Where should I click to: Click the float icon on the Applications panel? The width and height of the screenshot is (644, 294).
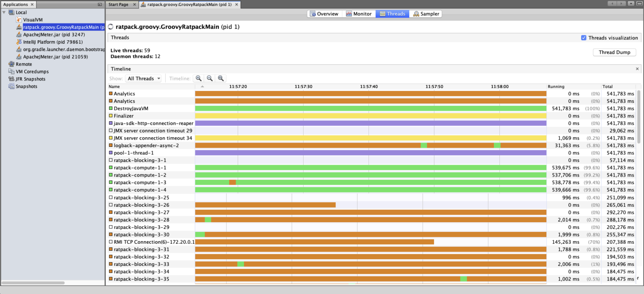click(x=99, y=4)
